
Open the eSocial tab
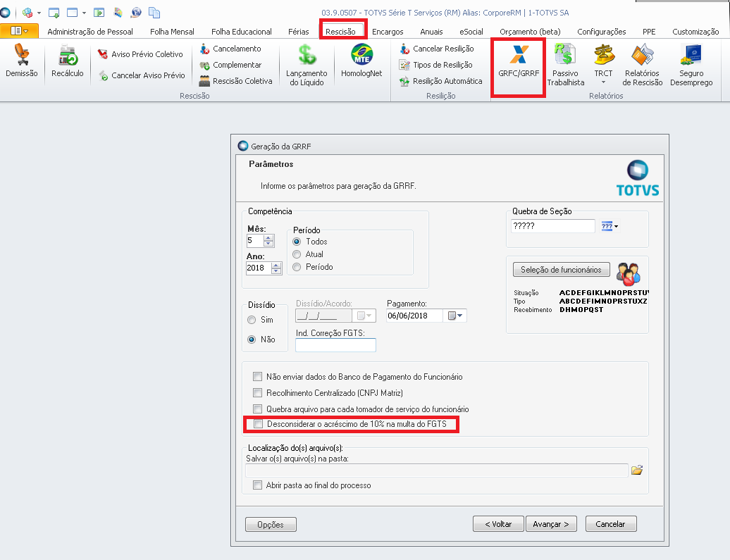coord(471,32)
